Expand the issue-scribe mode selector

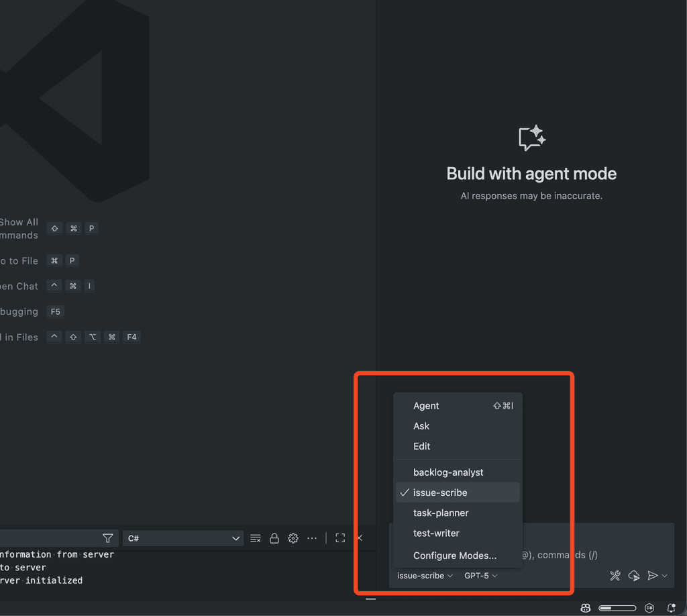[x=423, y=576]
